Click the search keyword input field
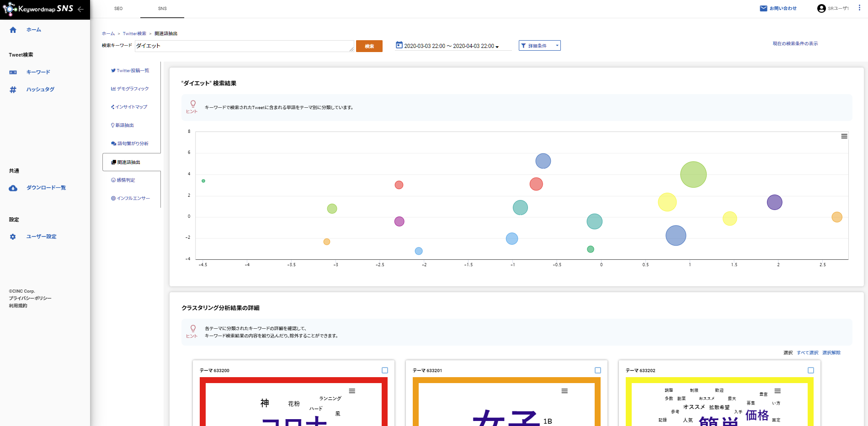868x426 pixels. pyautogui.click(x=244, y=46)
